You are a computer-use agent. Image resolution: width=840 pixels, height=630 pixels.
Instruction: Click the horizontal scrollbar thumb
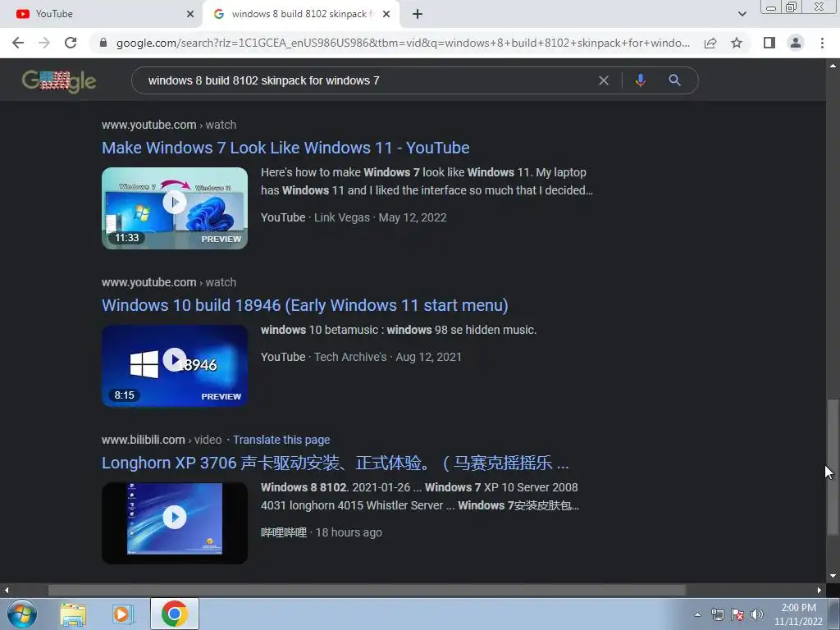click(367, 591)
